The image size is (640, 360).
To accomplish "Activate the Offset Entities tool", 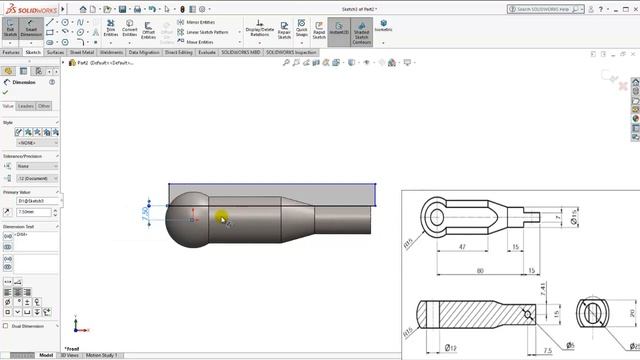I will [x=148, y=30].
